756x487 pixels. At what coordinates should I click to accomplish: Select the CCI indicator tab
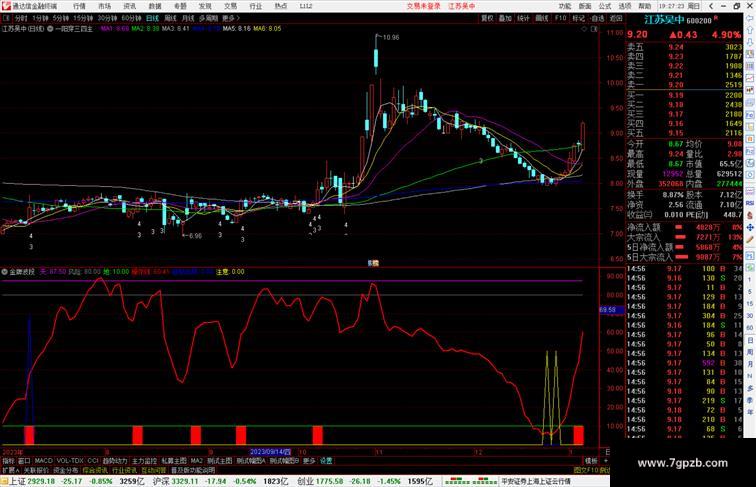click(x=93, y=461)
